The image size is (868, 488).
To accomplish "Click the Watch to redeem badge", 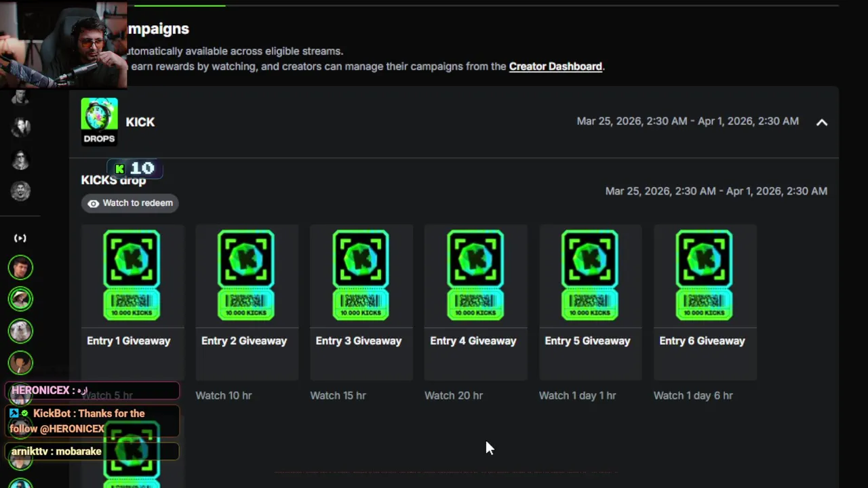I will [130, 203].
